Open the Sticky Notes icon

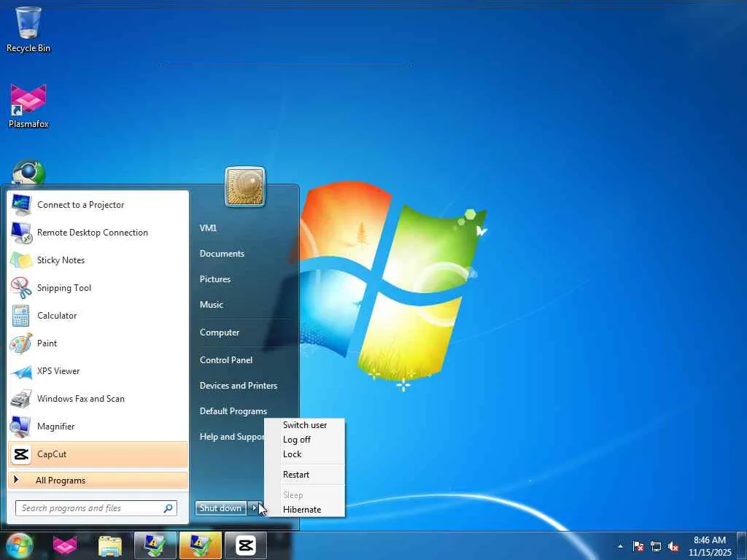[x=21, y=260]
